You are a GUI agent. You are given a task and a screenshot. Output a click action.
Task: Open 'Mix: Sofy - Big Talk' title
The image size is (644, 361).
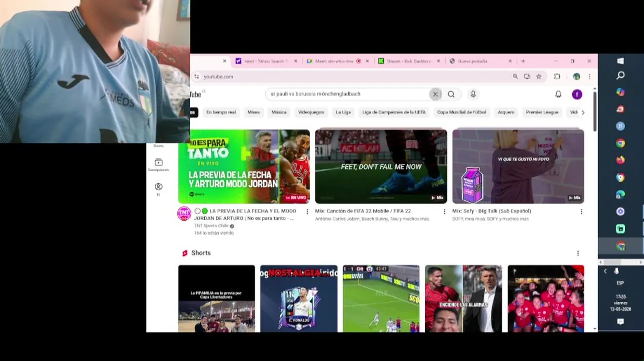click(x=492, y=211)
